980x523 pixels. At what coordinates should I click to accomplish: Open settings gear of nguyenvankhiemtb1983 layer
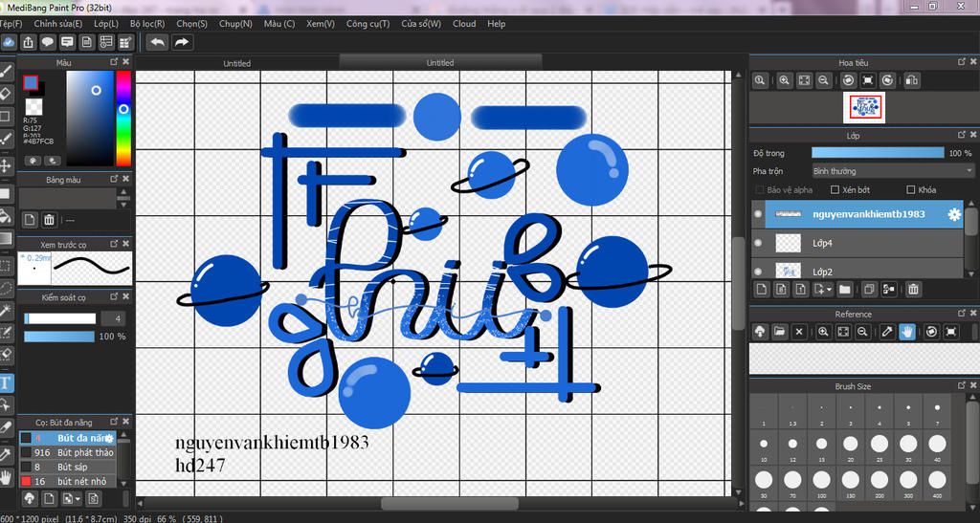tap(954, 214)
